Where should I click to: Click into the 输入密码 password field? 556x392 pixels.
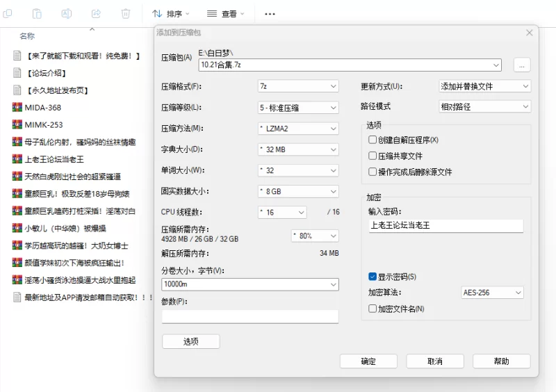(445, 226)
